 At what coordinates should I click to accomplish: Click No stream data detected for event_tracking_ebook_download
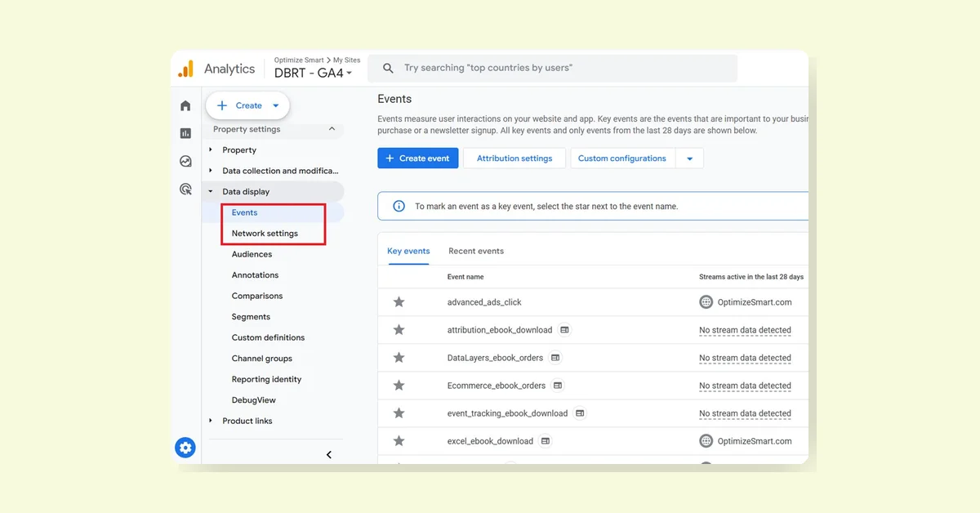tap(745, 413)
